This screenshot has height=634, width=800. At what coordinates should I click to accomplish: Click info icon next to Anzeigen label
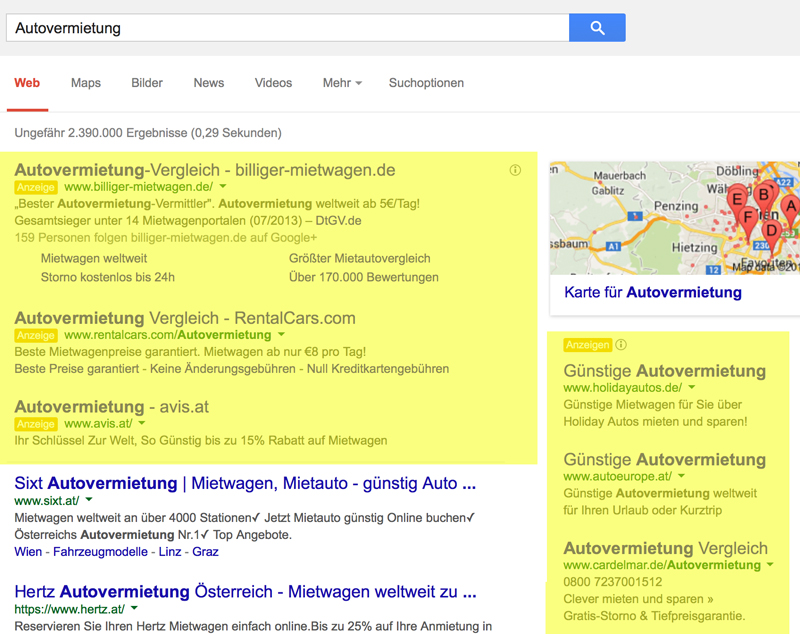tap(621, 345)
